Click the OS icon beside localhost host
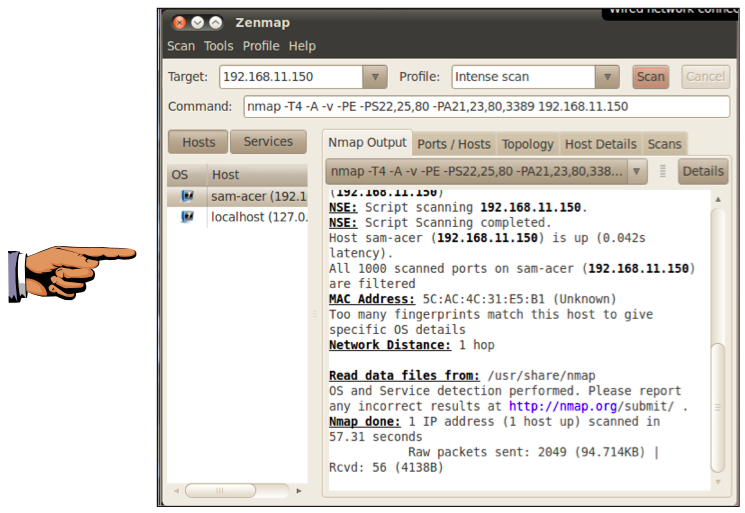 (187, 217)
